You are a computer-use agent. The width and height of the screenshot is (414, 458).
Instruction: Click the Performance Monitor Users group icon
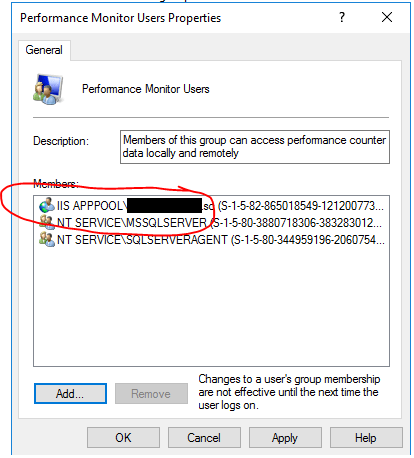pos(48,89)
